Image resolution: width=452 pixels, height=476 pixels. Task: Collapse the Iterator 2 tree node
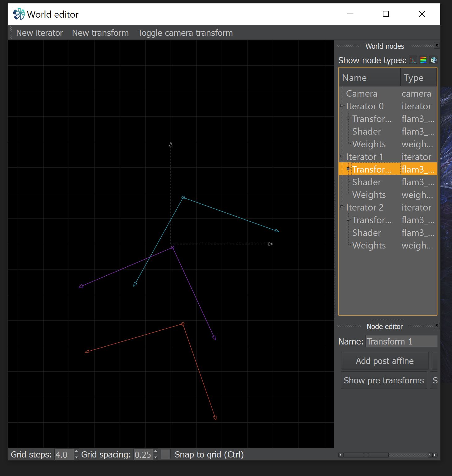click(342, 207)
